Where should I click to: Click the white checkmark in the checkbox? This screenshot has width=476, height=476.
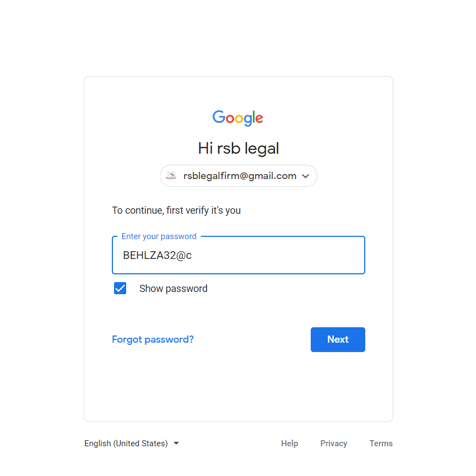(x=120, y=288)
